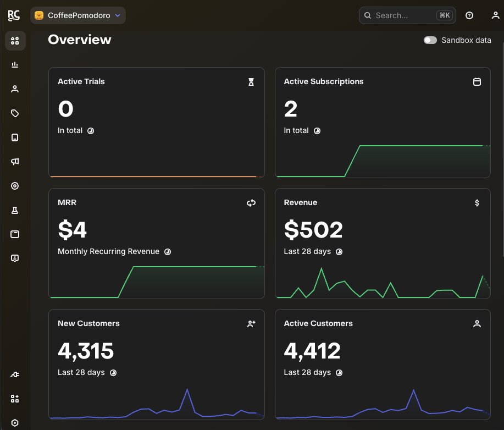Open the flask experiments icon
504x430 pixels.
[15, 210]
